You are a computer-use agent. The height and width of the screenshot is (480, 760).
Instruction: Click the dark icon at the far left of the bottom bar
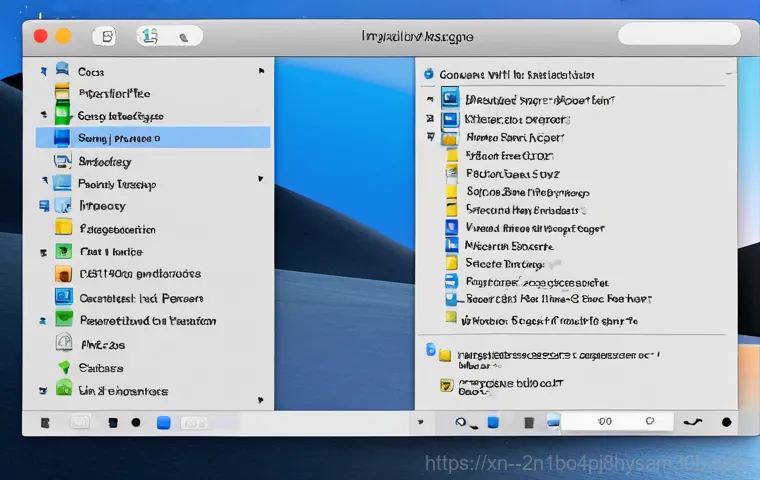pyautogui.click(x=45, y=423)
